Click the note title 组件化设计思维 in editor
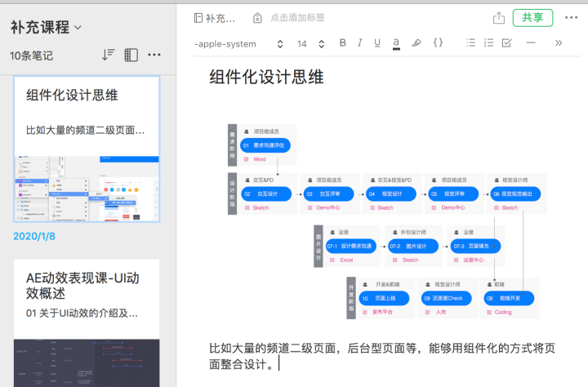Image resolution: width=588 pixels, height=387 pixels. (x=266, y=78)
